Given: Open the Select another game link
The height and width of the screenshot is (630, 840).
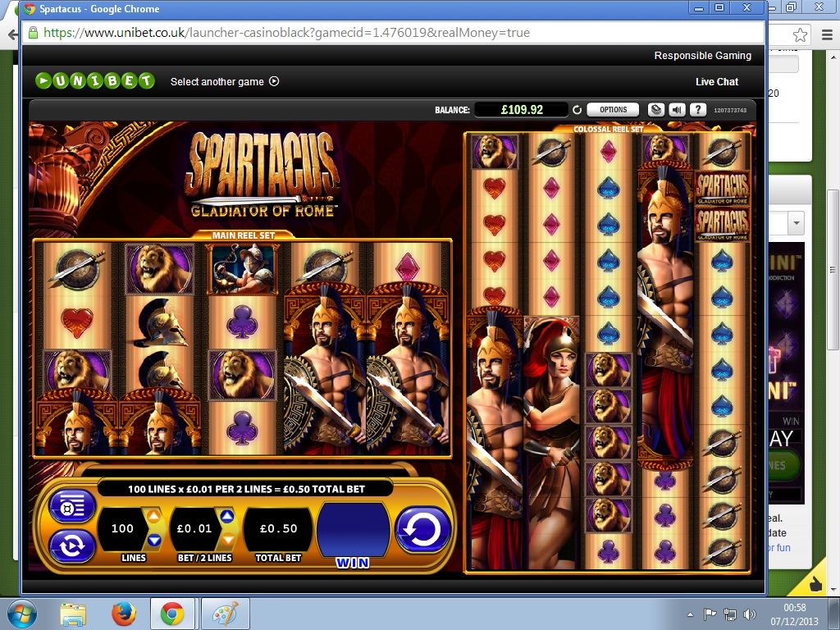Looking at the screenshot, I should tap(224, 81).
